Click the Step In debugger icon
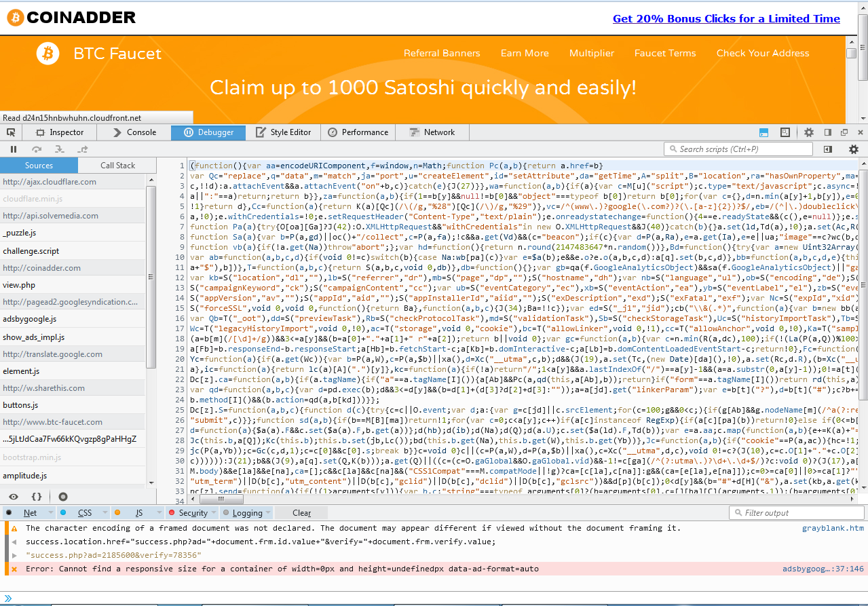The image size is (868, 606). (60, 149)
